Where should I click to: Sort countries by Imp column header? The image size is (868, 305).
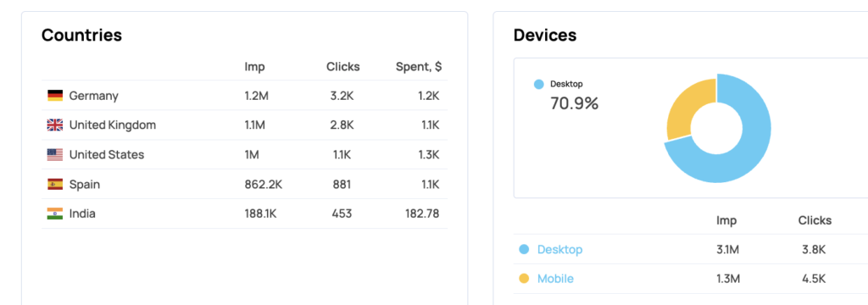point(254,67)
